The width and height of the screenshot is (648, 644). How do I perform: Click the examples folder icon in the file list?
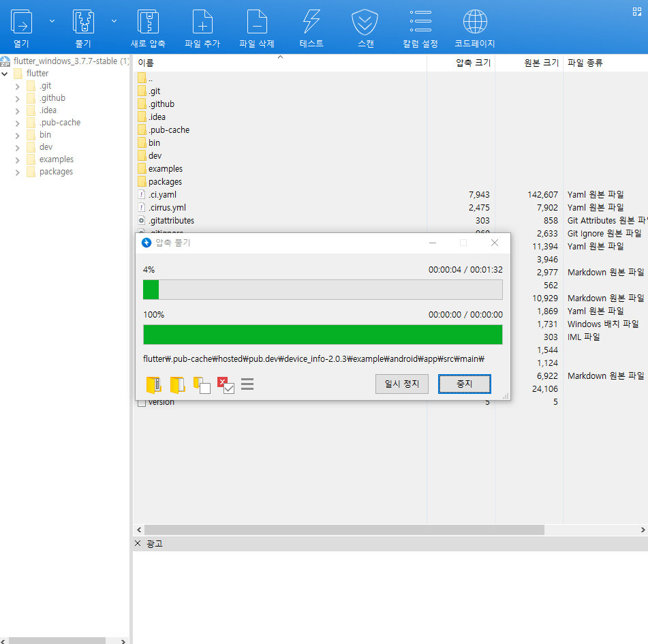[x=142, y=168]
